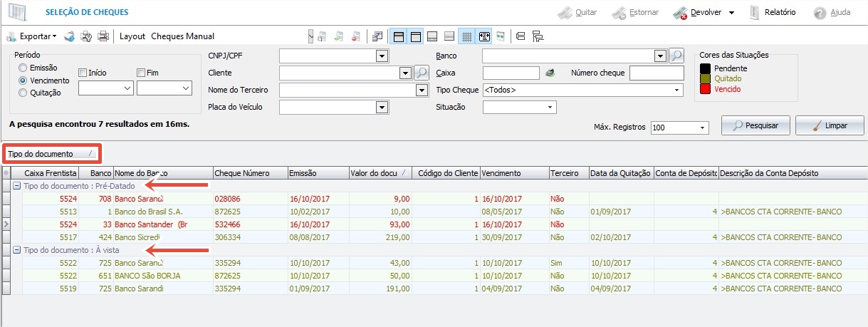868x327 pixels.
Task: Click the expand all groups tree icon
Action: 538,36
